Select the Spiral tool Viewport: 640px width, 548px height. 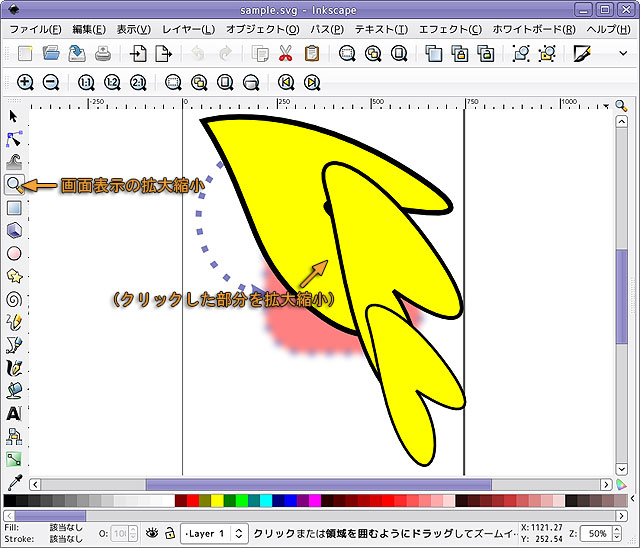pos(14,298)
